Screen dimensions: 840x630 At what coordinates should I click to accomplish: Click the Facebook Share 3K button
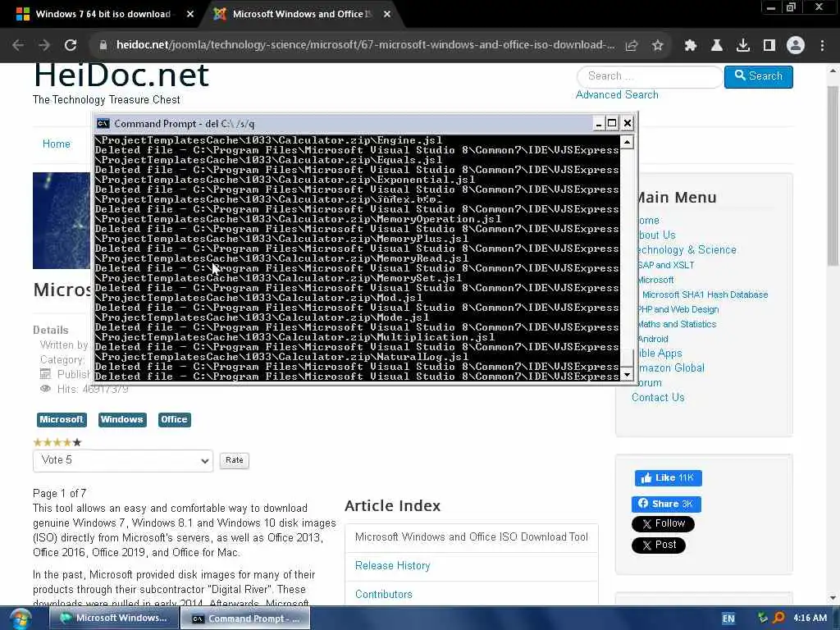[x=666, y=504]
